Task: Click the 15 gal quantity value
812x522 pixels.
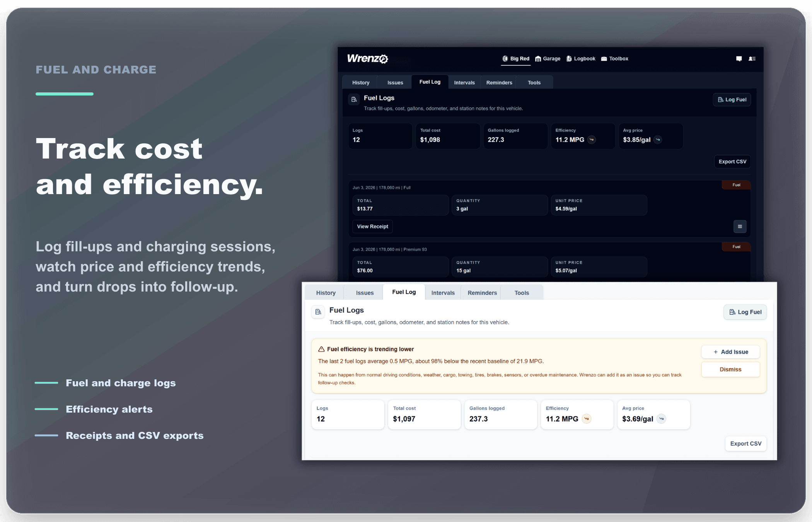Action: coord(463,271)
